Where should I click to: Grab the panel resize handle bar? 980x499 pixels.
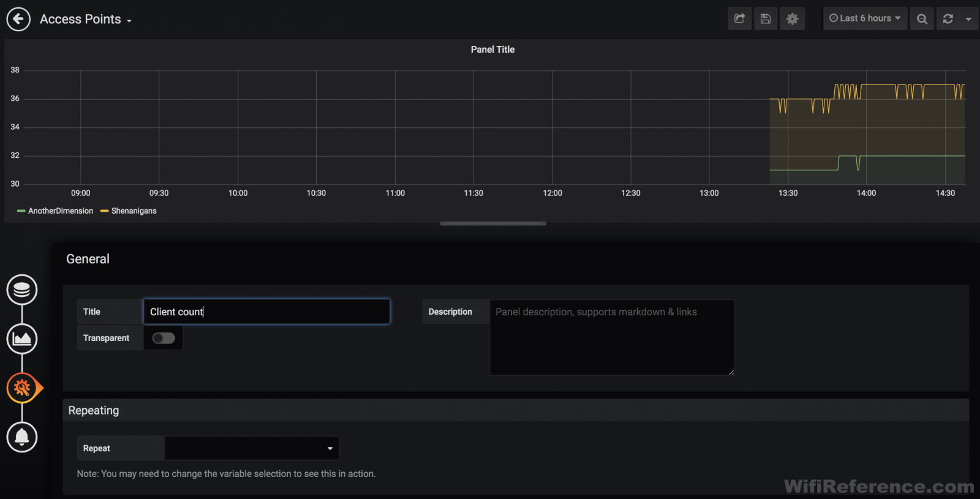[493, 223]
